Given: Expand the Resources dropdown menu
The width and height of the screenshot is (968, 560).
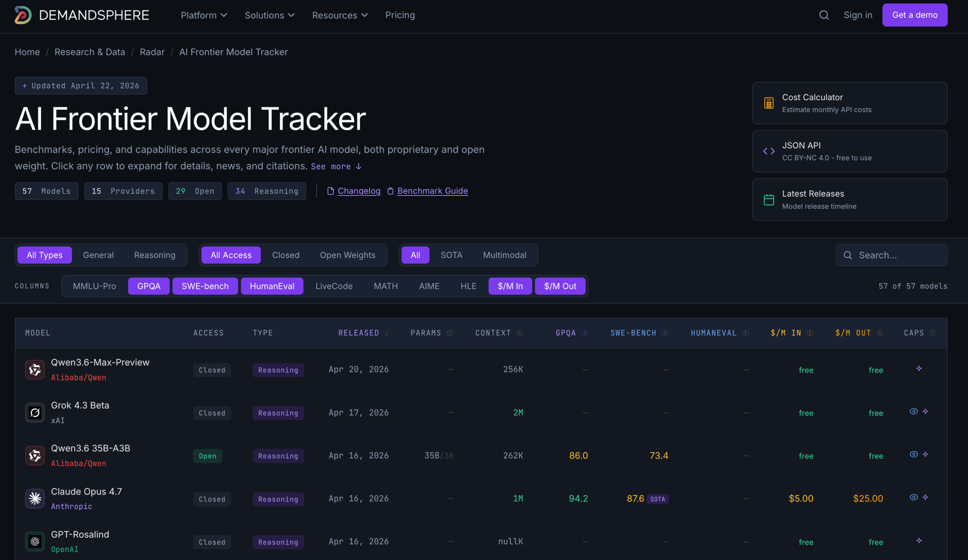Looking at the screenshot, I should [340, 15].
